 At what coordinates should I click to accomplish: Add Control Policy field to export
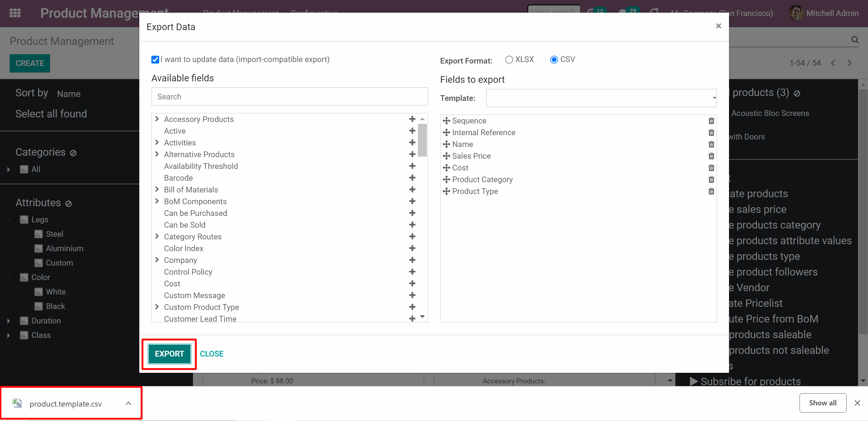412,272
